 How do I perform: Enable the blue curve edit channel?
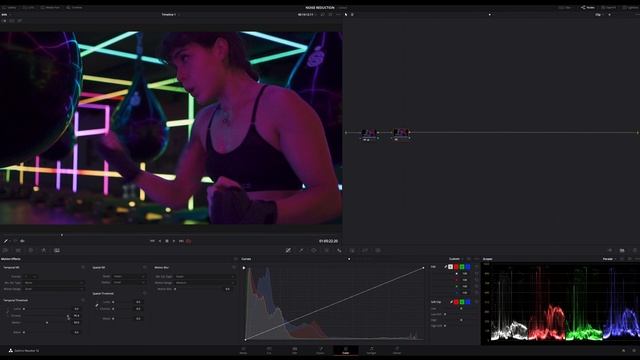tap(468, 267)
